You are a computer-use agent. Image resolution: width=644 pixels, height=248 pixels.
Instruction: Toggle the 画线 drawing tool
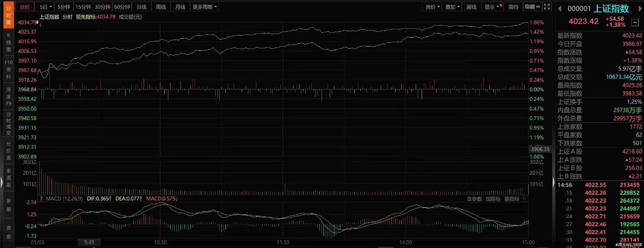pyautogui.click(x=471, y=7)
